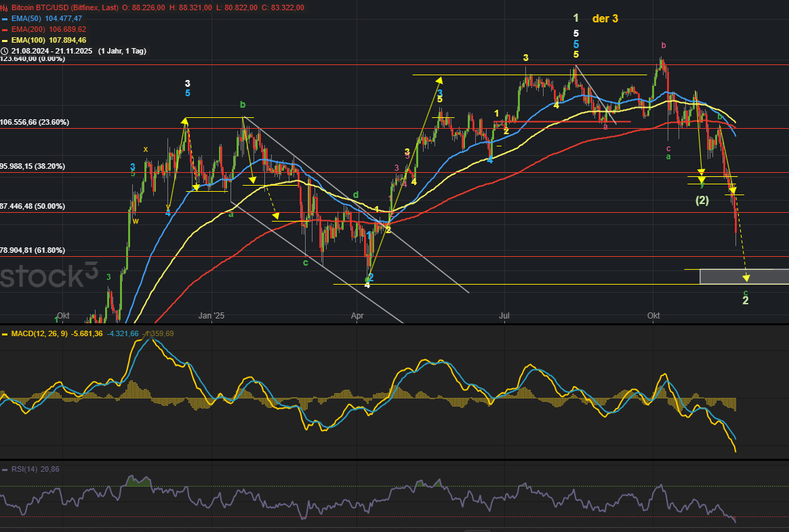789x532 pixels.
Task: Select the 38.20% Fibonacci level label
Action: tap(33, 166)
